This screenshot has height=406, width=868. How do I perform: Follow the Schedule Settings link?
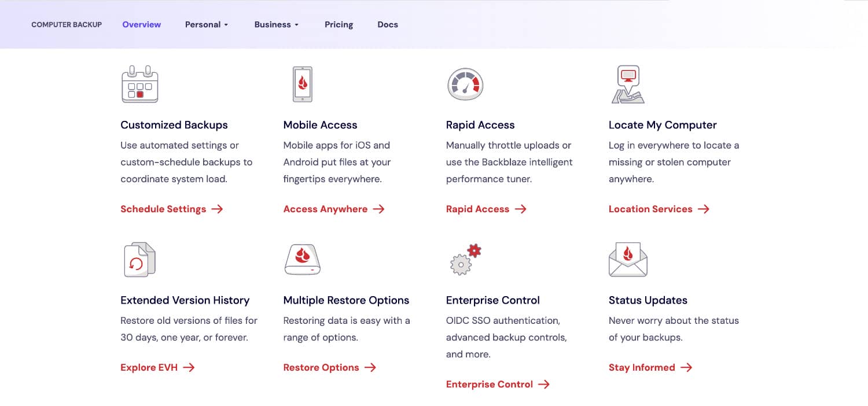click(171, 209)
